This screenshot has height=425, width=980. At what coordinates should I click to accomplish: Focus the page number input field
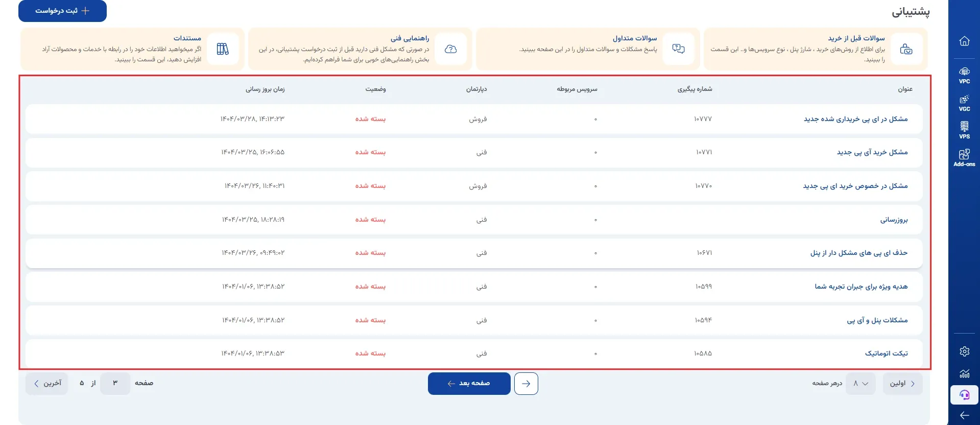click(x=115, y=384)
